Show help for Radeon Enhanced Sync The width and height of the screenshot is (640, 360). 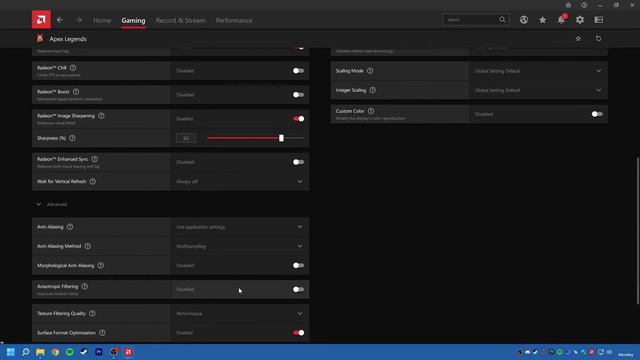(x=95, y=159)
